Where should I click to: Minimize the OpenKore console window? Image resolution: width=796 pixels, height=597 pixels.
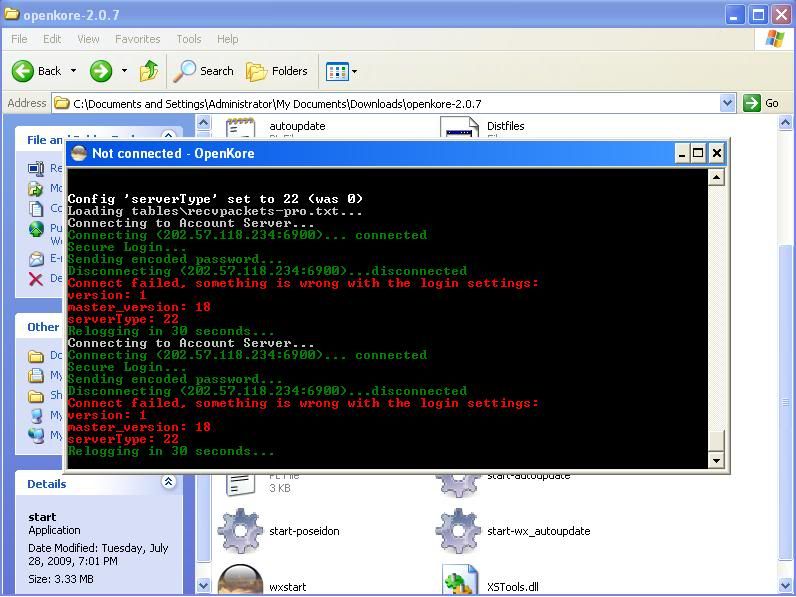[x=682, y=153]
